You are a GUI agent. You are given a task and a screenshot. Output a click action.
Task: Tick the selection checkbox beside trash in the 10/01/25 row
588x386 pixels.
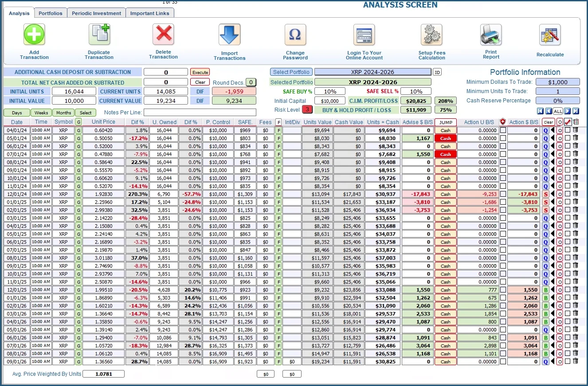coord(568,274)
